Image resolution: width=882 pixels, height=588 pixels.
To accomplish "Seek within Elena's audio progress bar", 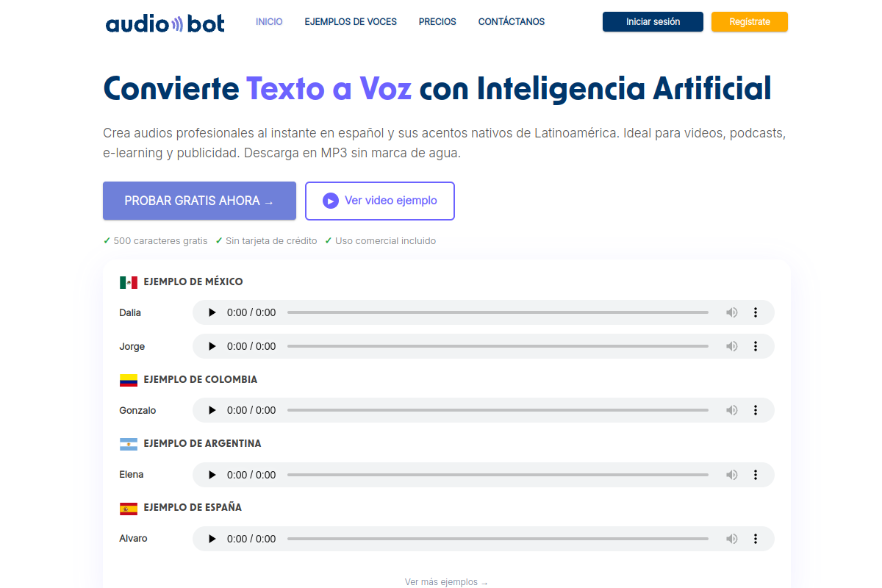I will 498,475.
